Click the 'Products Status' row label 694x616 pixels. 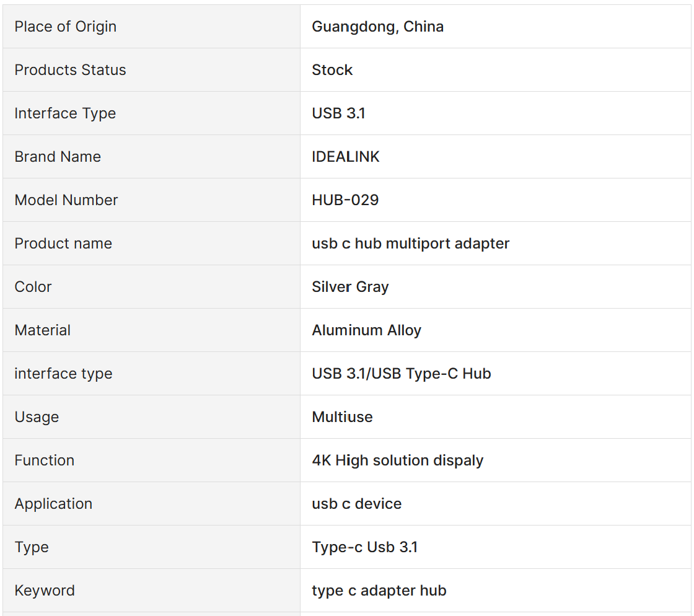(x=70, y=70)
